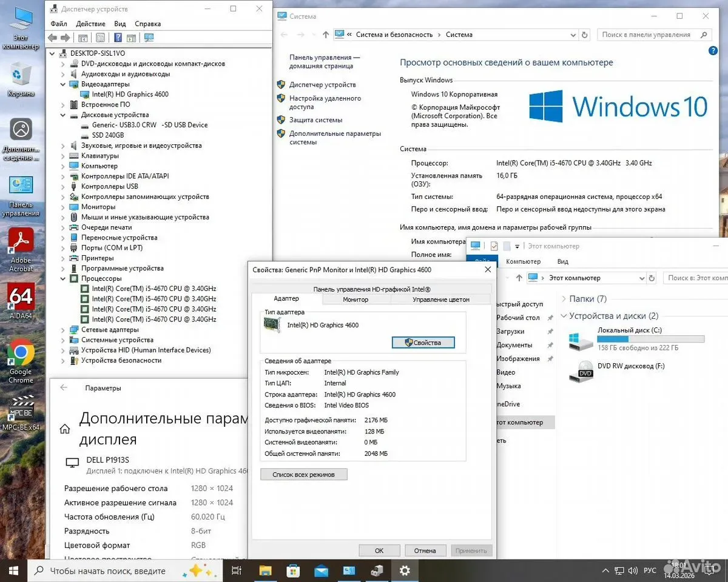This screenshot has height=582, width=728.
Task: Click the Scan for hardware changes monitor icon
Action: 149,38
